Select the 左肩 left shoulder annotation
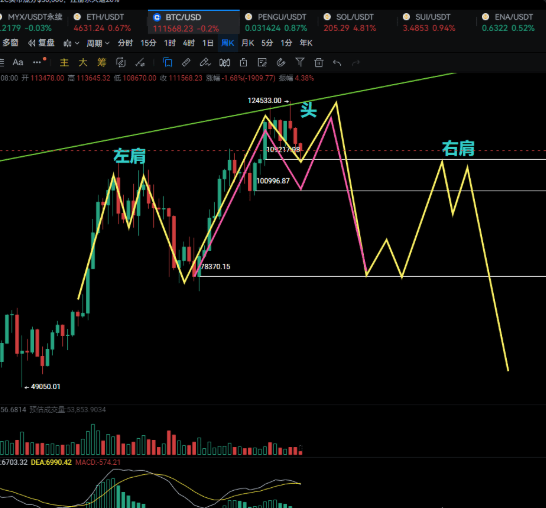 130,156
